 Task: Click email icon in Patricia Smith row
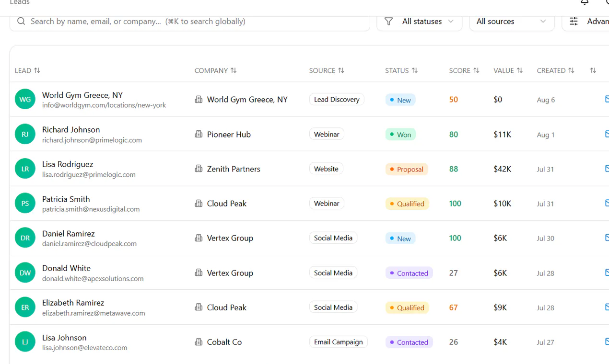(607, 203)
